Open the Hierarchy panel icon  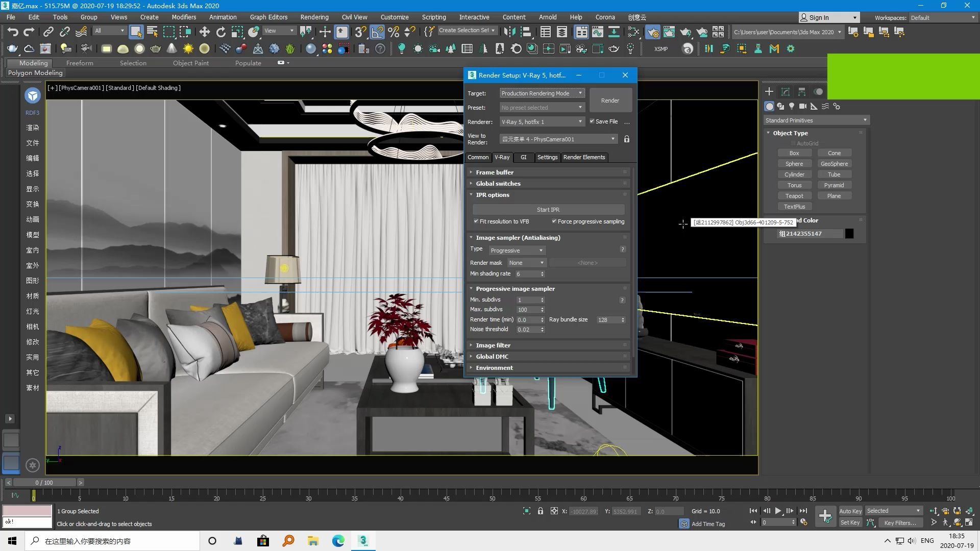[x=802, y=92]
